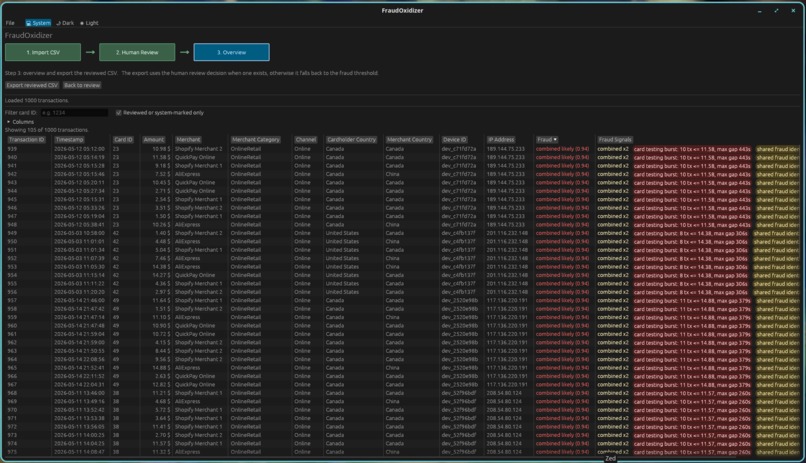Click card testing burst tag in row 946

coord(692,208)
